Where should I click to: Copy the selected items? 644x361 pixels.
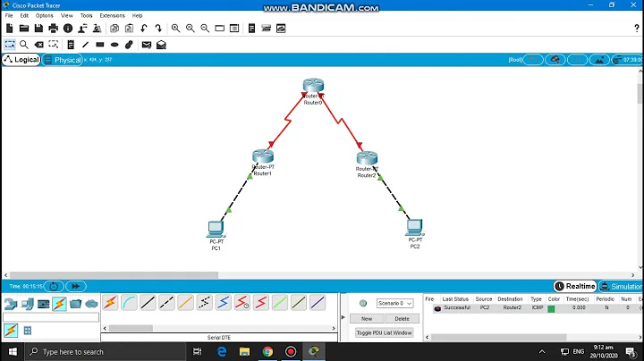114,29
